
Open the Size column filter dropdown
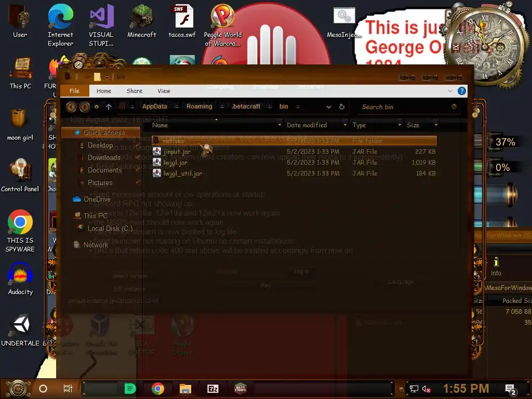pos(436,125)
